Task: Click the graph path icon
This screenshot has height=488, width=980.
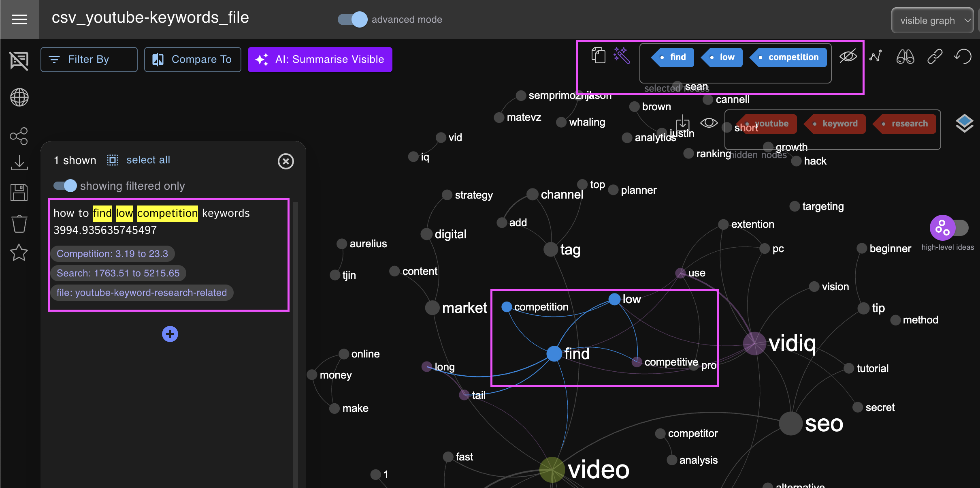Action: click(x=876, y=56)
